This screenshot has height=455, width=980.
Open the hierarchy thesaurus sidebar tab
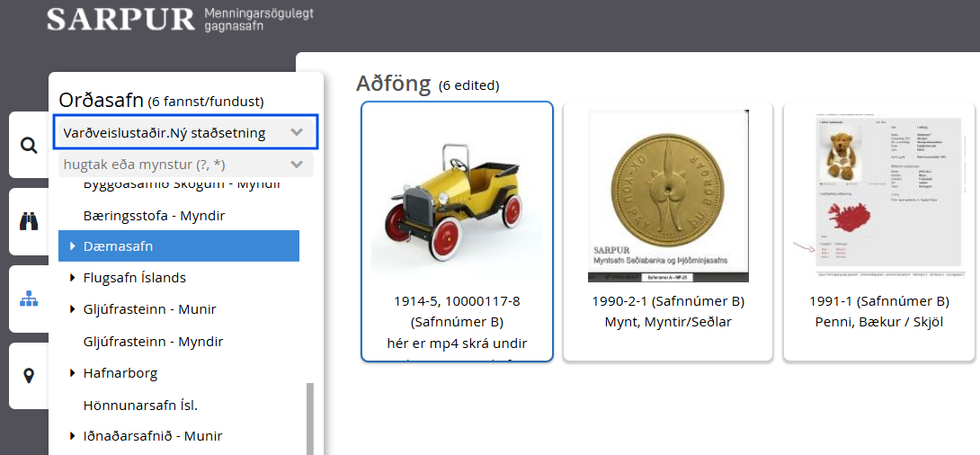point(29,299)
